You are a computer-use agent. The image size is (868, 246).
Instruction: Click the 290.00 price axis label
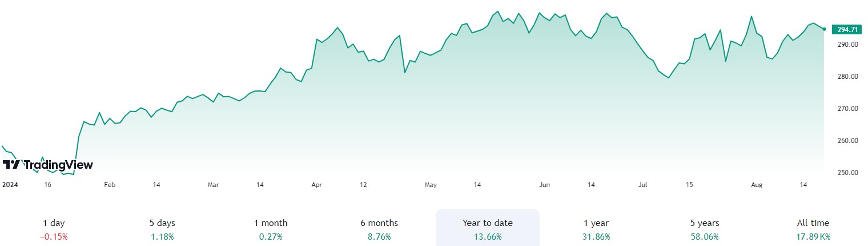tap(847, 45)
